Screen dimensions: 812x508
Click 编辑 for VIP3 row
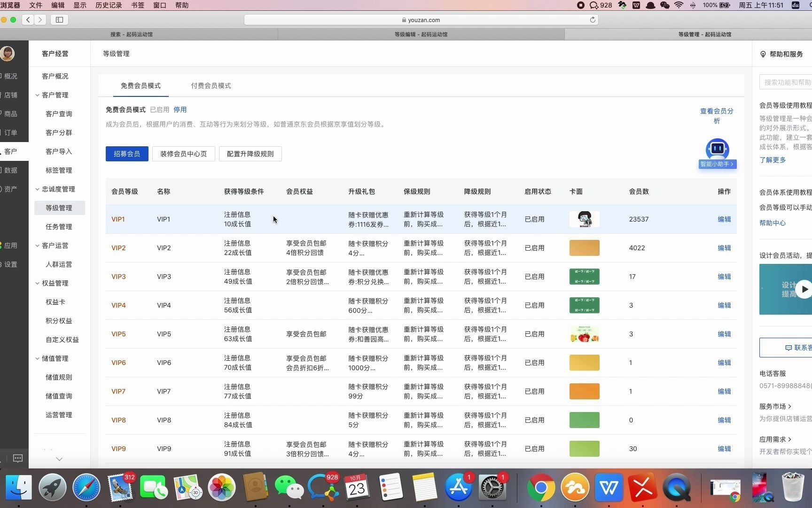point(724,277)
